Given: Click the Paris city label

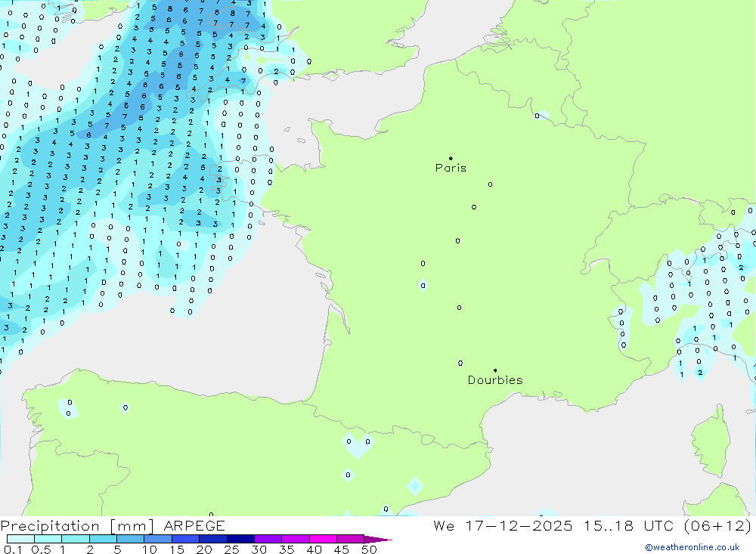Looking at the screenshot, I should [x=451, y=168].
